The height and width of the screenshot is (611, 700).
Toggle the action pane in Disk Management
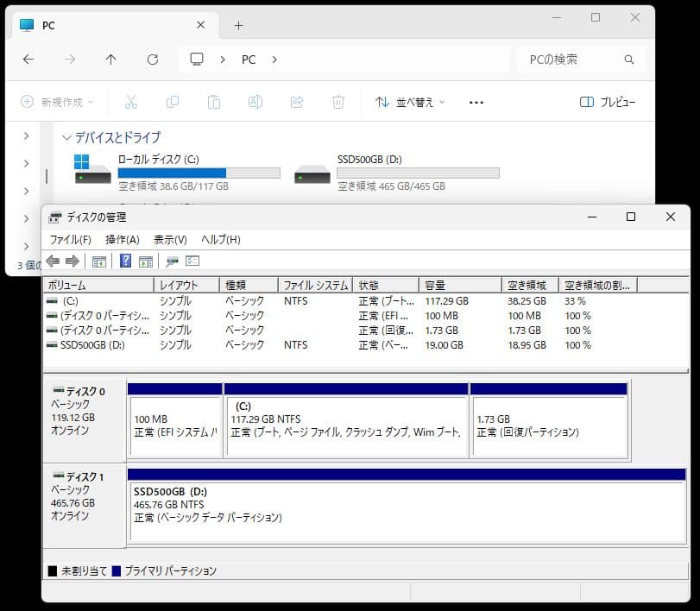point(146,261)
